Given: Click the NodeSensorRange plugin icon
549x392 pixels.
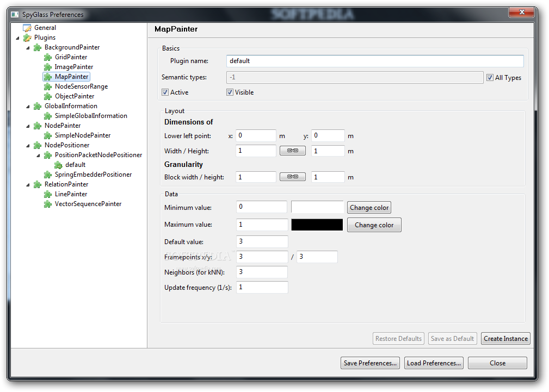Looking at the screenshot, I should click(48, 86).
